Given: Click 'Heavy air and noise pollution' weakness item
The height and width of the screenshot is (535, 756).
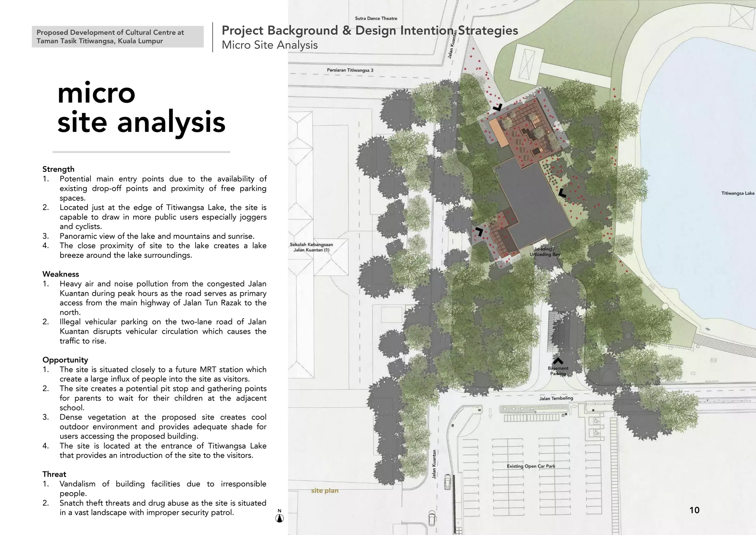Looking at the screenshot, I should [x=154, y=298].
